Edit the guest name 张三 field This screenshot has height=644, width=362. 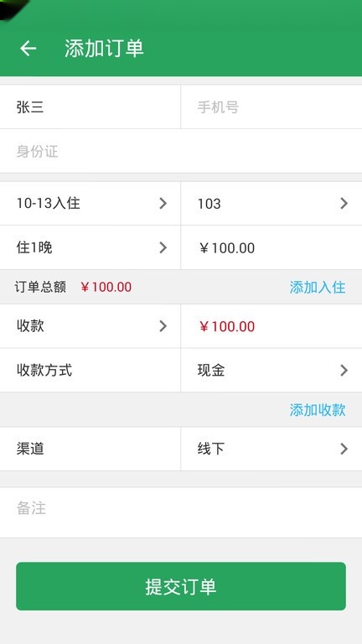pyautogui.click(x=90, y=107)
